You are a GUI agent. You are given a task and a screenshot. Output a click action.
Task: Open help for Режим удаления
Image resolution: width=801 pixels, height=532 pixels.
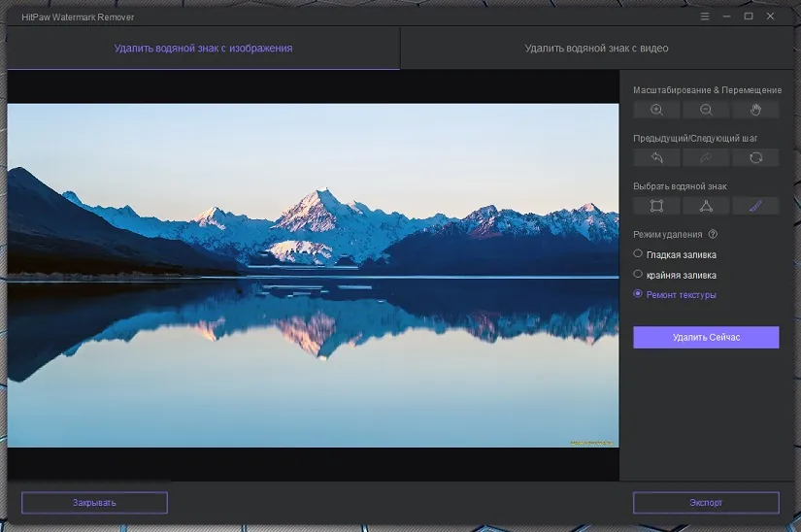click(714, 234)
